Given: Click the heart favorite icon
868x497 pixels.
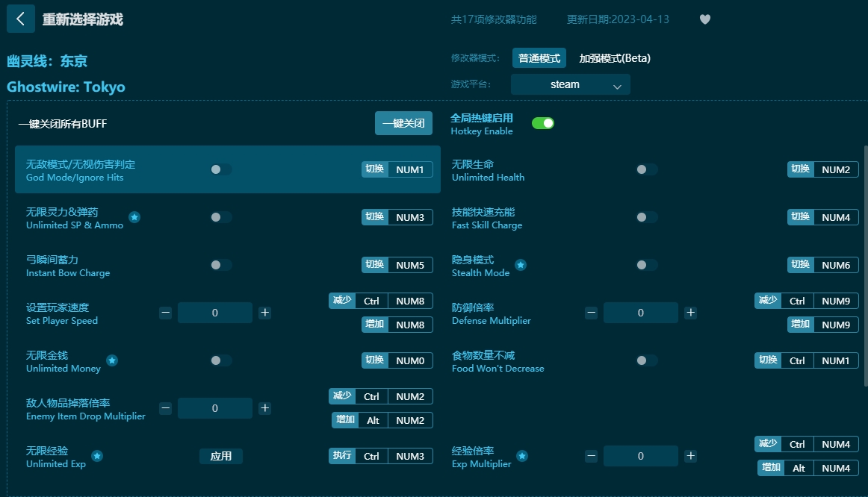Looking at the screenshot, I should [704, 19].
